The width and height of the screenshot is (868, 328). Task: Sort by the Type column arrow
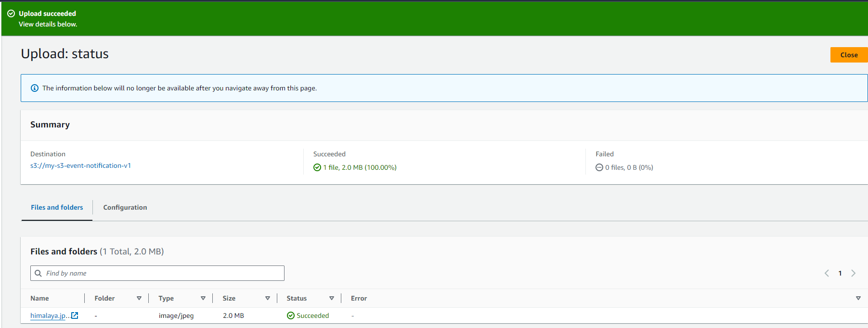pos(203,298)
